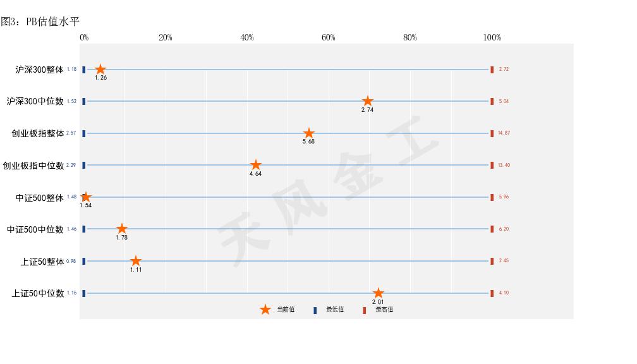Screen dimensions: 637x364
Task: Click the 创业板指中位数 star marker 4.64
Action: 255,165
